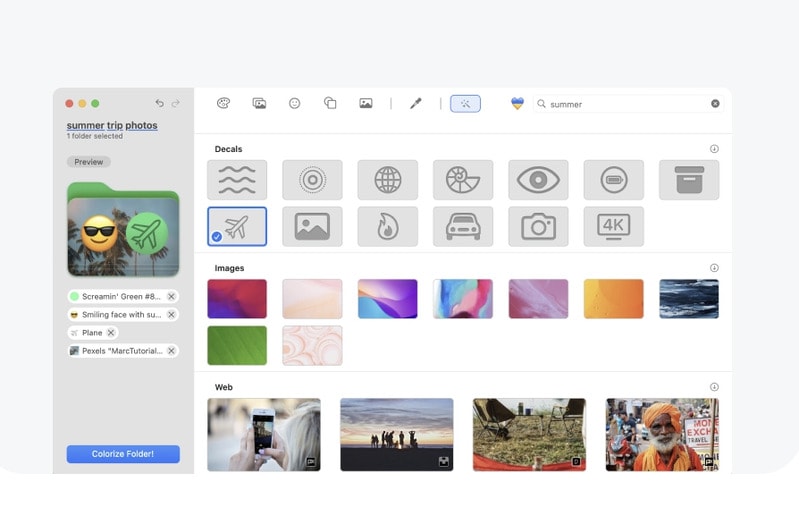The width and height of the screenshot is (799, 524).
Task: Toggle the magic wand suggestions button
Action: click(465, 103)
